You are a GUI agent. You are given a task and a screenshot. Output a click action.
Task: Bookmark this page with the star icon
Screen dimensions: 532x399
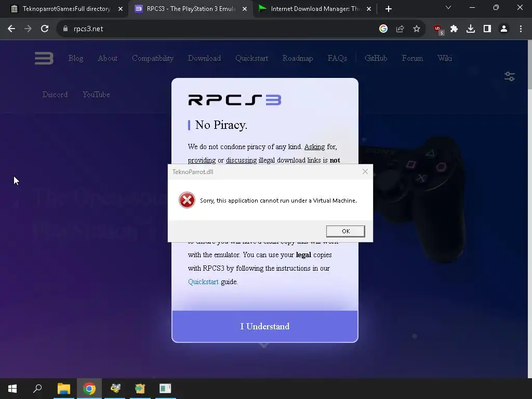417,29
